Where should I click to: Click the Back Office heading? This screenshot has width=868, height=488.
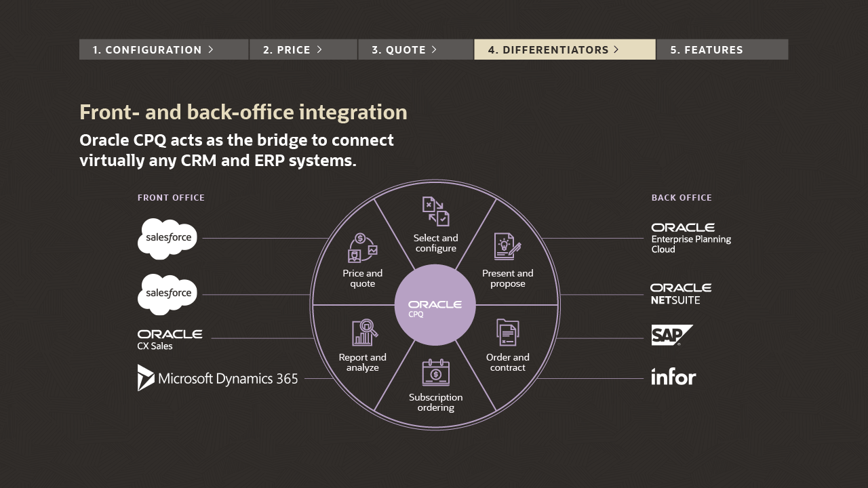[x=682, y=198]
